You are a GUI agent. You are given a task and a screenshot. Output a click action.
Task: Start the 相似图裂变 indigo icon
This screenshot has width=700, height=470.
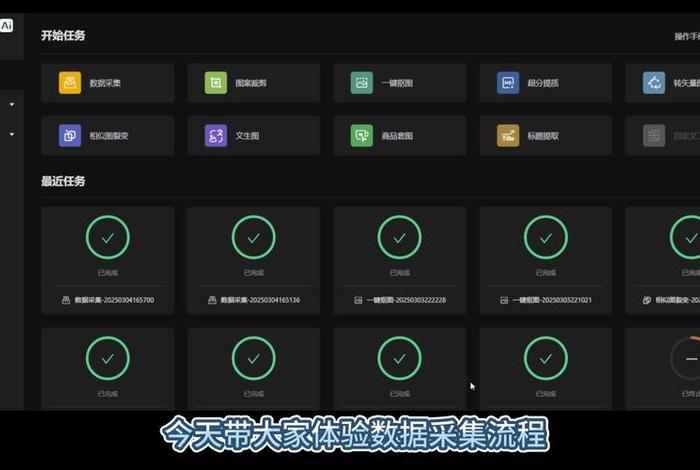click(70, 135)
